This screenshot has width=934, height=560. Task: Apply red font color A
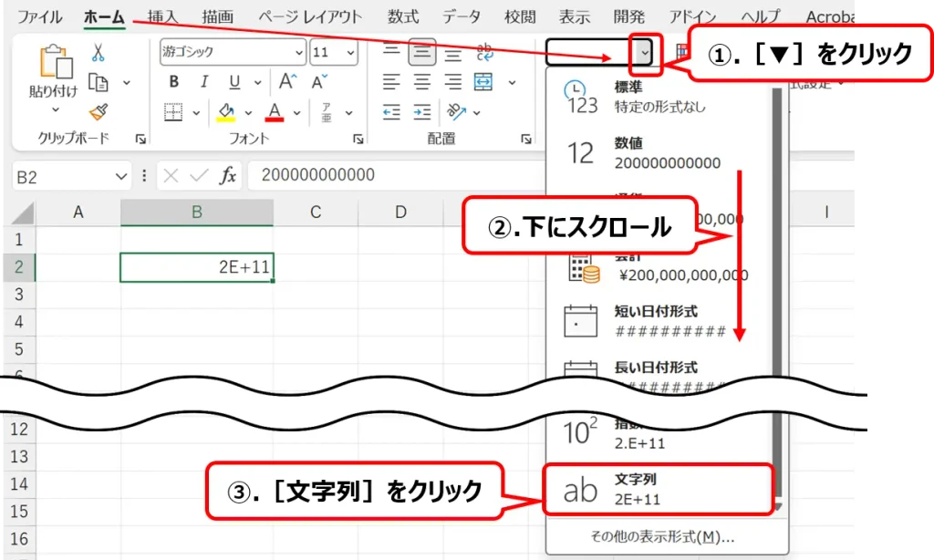click(274, 111)
